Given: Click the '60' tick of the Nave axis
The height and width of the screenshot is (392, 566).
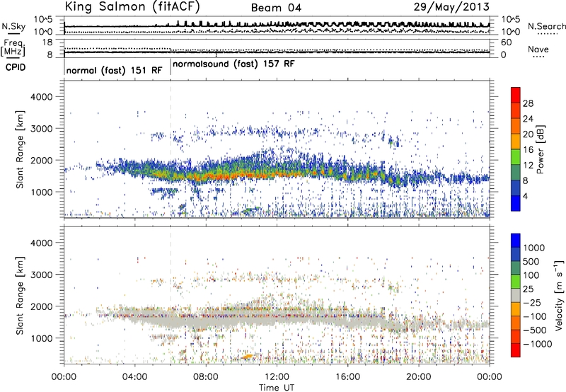Looking at the screenshot, I should click(507, 42).
